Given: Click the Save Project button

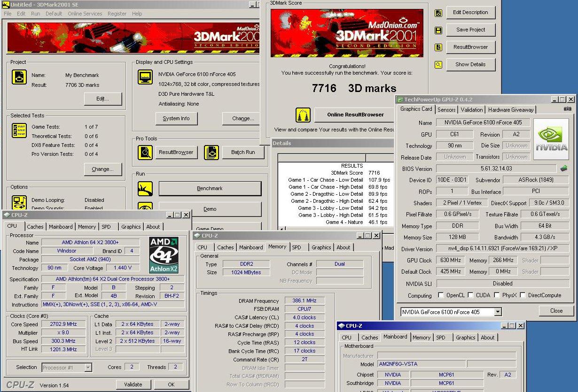Looking at the screenshot, I should click(471, 30).
